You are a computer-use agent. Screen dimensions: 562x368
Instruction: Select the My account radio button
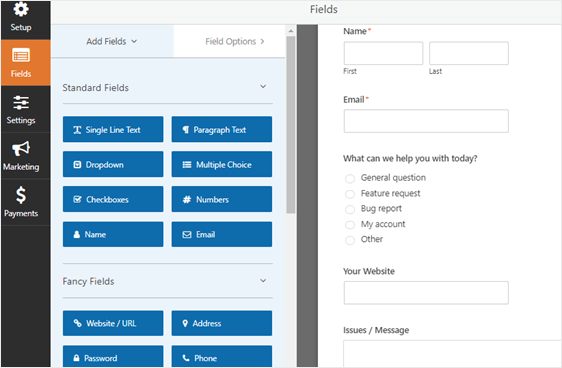pyautogui.click(x=350, y=225)
